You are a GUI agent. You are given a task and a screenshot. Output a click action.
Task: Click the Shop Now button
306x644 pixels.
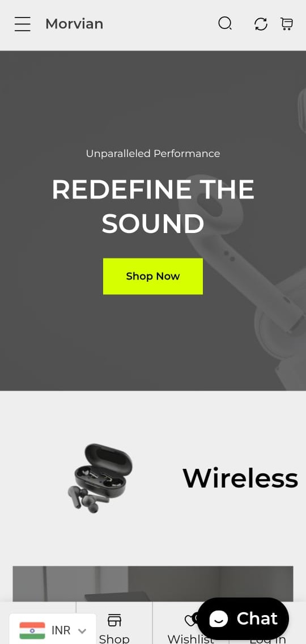pos(153,276)
